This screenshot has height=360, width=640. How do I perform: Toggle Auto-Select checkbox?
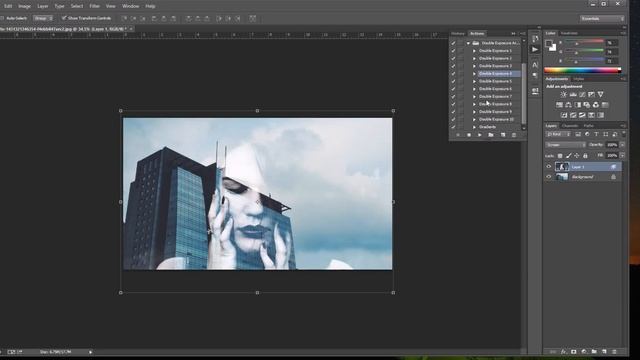click(2, 18)
